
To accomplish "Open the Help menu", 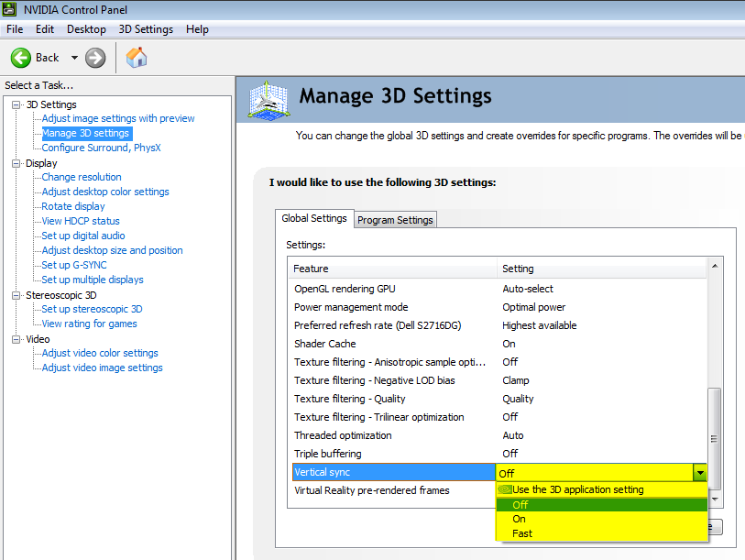I will [197, 29].
